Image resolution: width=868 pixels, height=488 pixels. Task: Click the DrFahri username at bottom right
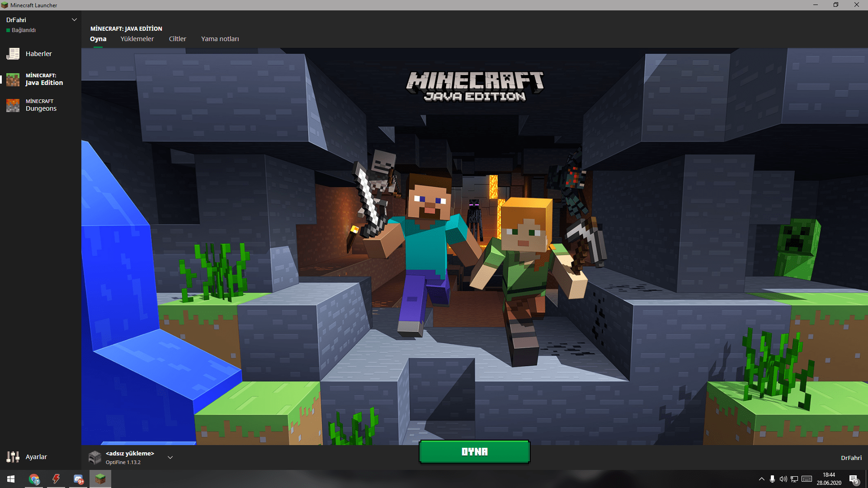pos(851,458)
